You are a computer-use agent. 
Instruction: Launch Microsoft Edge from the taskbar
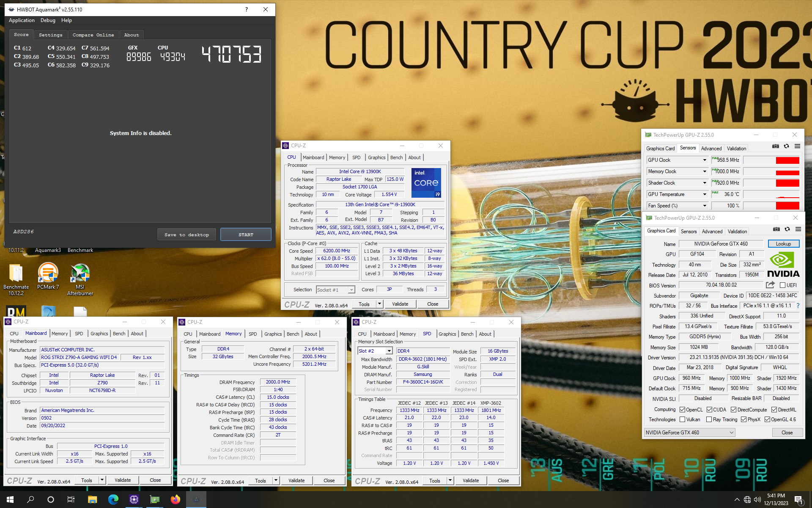tap(113, 500)
